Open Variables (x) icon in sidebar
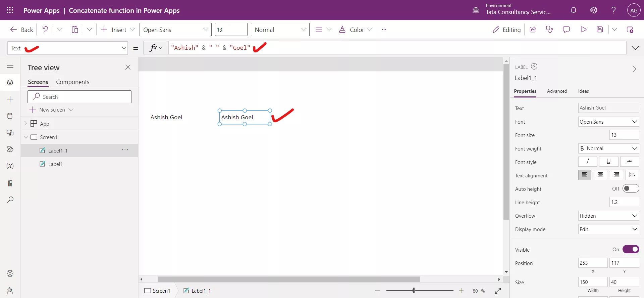This screenshot has width=644, height=298. click(x=10, y=166)
